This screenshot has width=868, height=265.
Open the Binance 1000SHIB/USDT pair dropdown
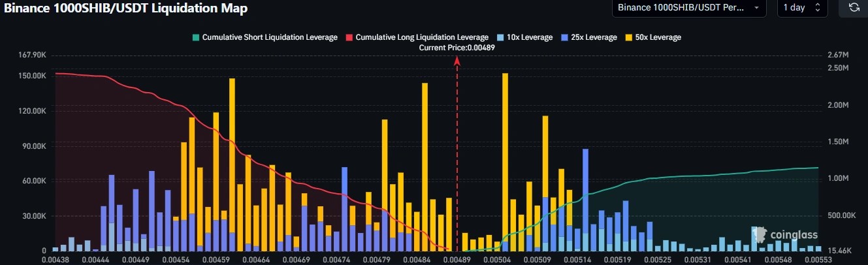(x=688, y=7)
